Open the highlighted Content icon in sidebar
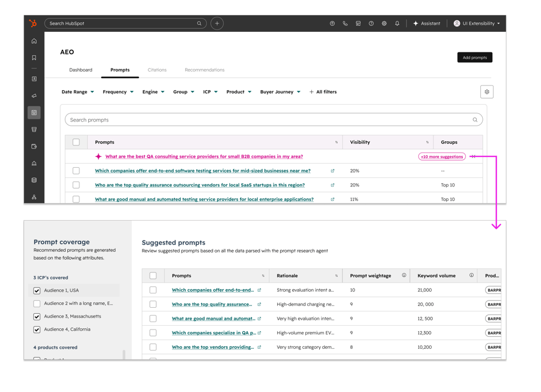Image resolution: width=541 pixels, height=392 pixels. [x=34, y=112]
